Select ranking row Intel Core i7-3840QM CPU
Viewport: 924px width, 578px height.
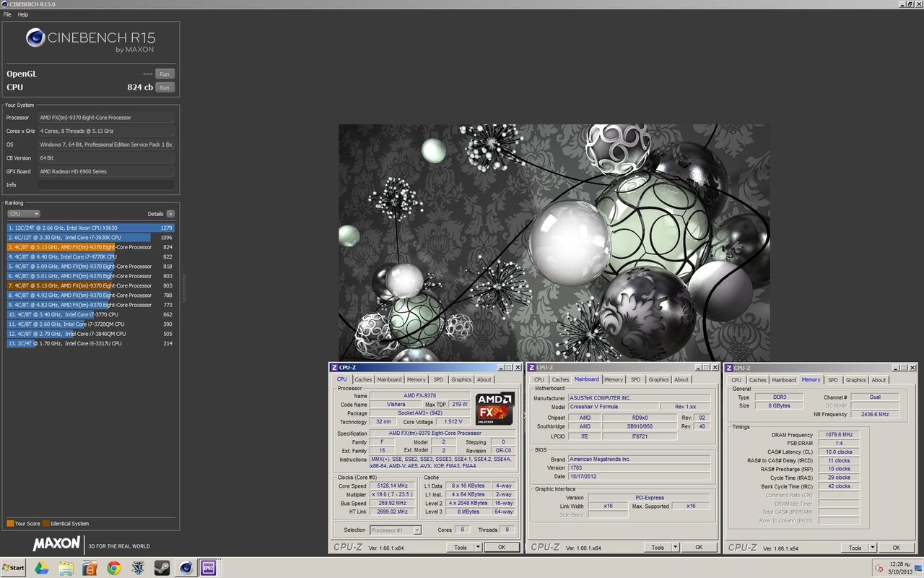tap(91, 334)
